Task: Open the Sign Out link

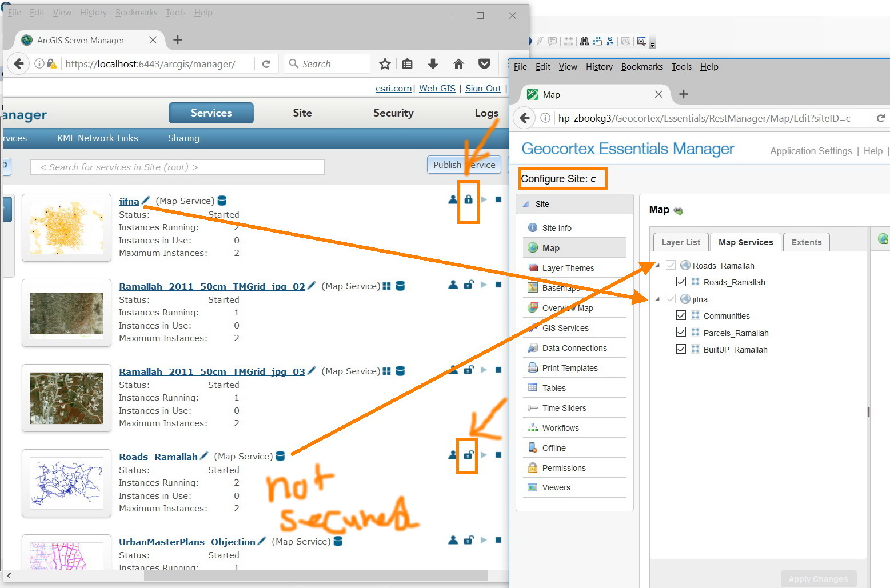Action: (x=483, y=89)
